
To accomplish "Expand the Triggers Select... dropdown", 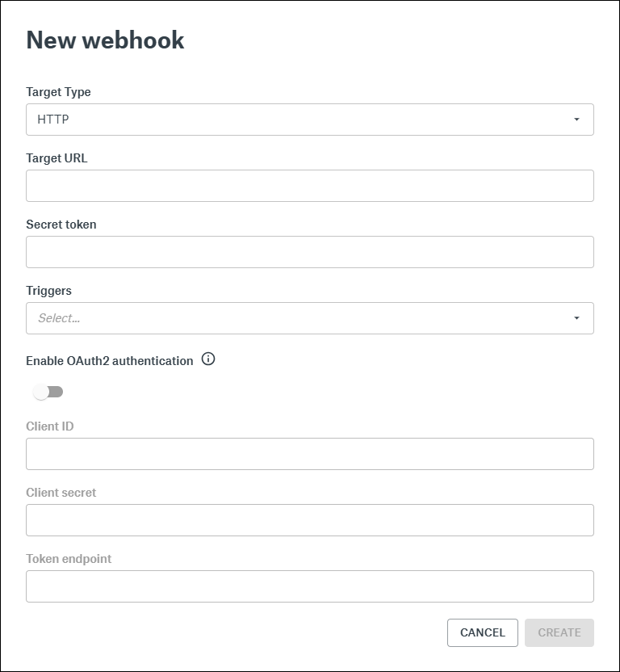I will pyautogui.click(x=310, y=318).
